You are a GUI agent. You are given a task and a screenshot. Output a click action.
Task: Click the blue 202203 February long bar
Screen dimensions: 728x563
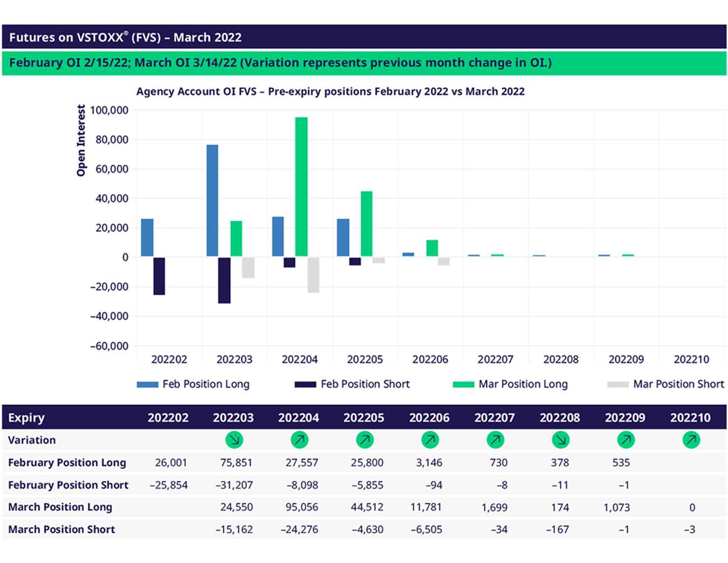212,201
